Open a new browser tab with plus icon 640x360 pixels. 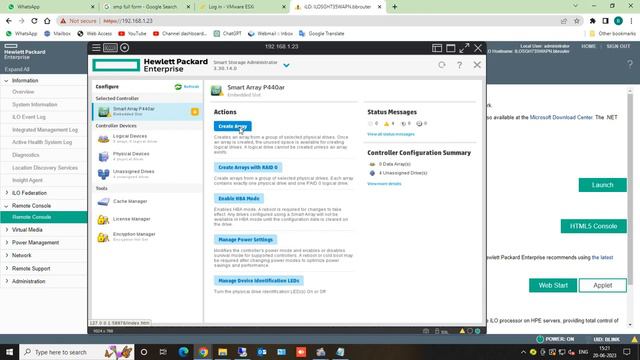[x=394, y=7]
